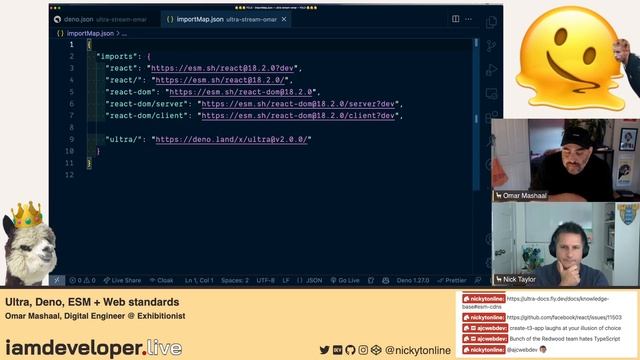Open the react-dom@18.2.0/server?dev link
The width and height of the screenshot is (640, 360).
pyautogui.click(x=298, y=104)
